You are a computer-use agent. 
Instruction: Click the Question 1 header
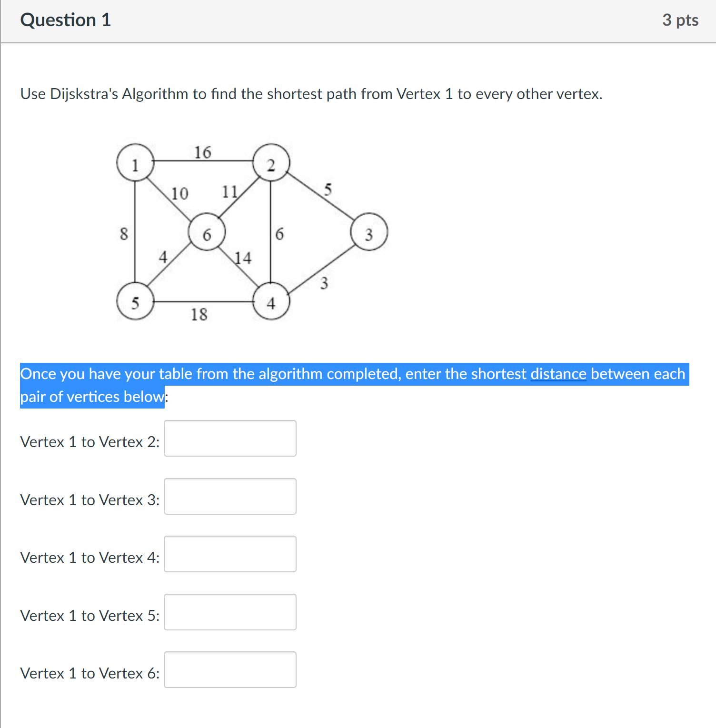click(x=66, y=20)
